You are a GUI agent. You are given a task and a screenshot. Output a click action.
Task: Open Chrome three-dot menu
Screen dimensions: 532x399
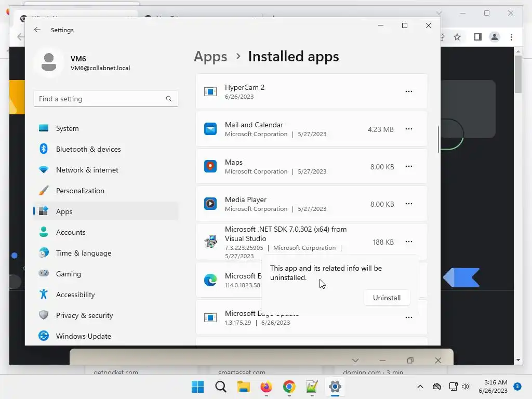511,37
